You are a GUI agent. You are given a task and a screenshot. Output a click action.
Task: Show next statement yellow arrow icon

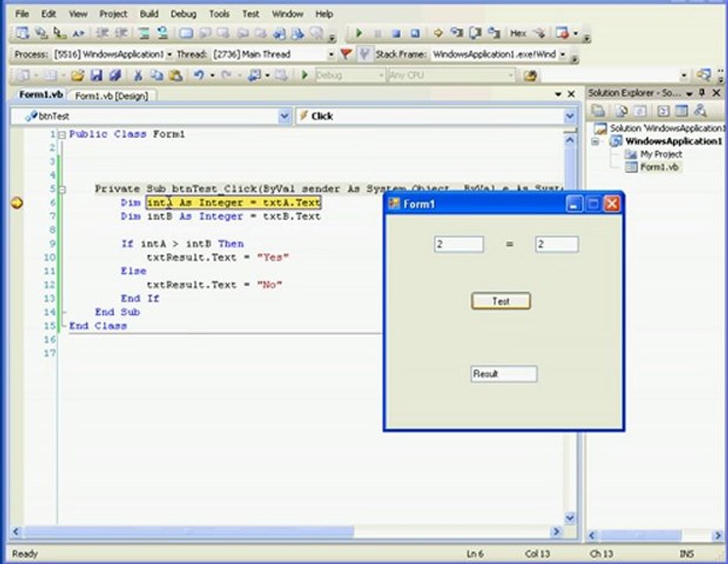[438, 33]
